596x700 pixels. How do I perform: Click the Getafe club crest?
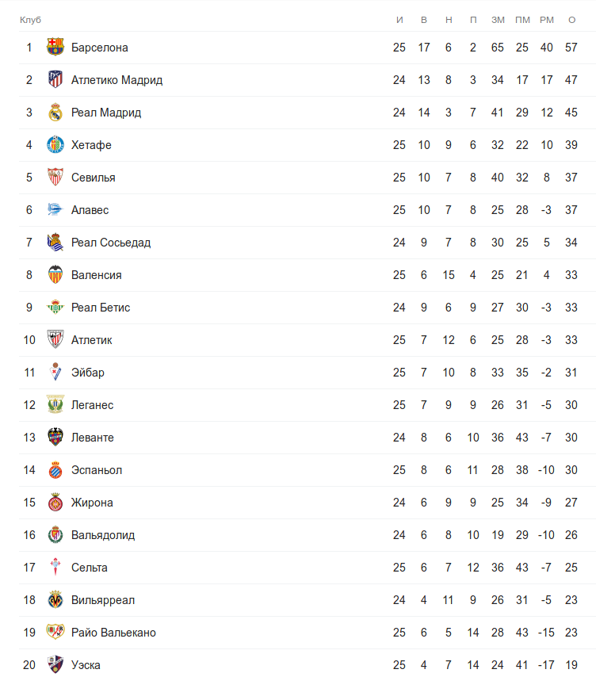[55, 145]
